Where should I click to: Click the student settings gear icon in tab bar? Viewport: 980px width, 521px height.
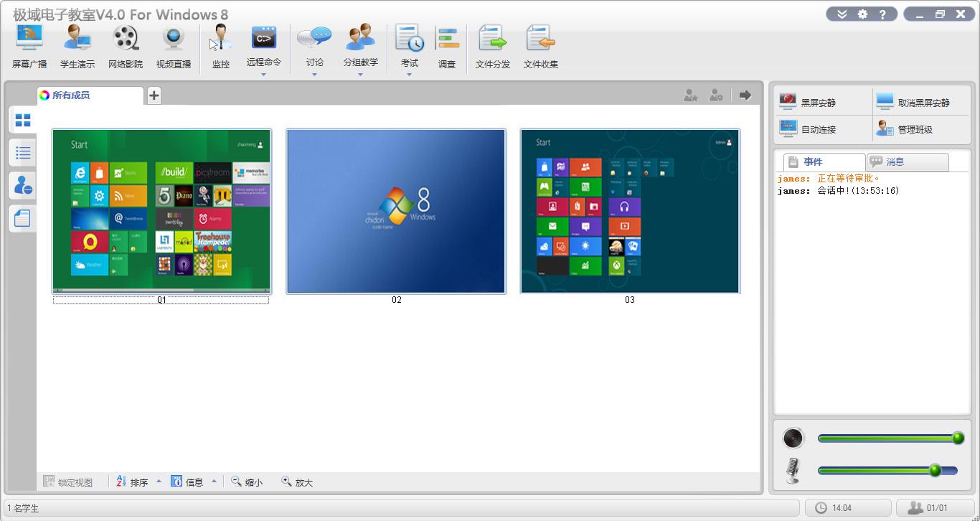[716, 95]
